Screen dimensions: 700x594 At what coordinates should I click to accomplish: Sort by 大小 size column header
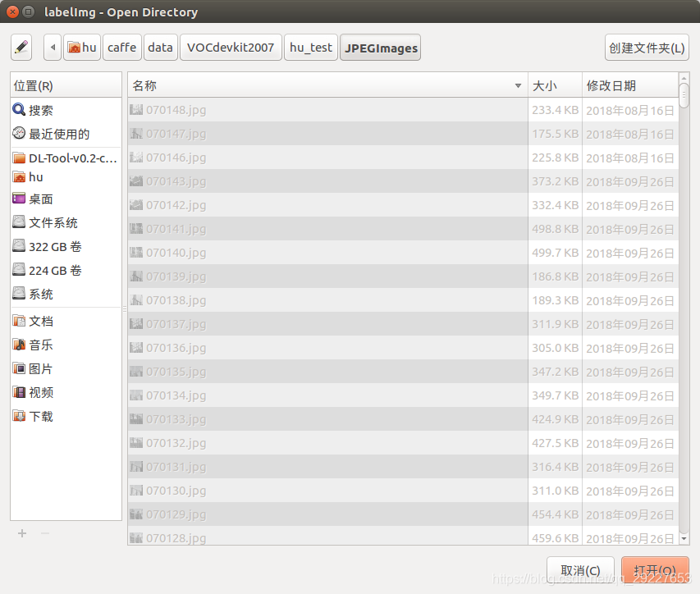click(x=555, y=85)
